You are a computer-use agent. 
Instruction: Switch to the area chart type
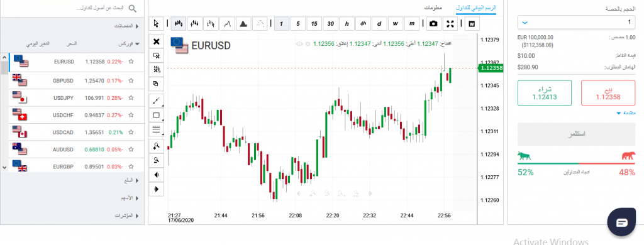click(243, 24)
